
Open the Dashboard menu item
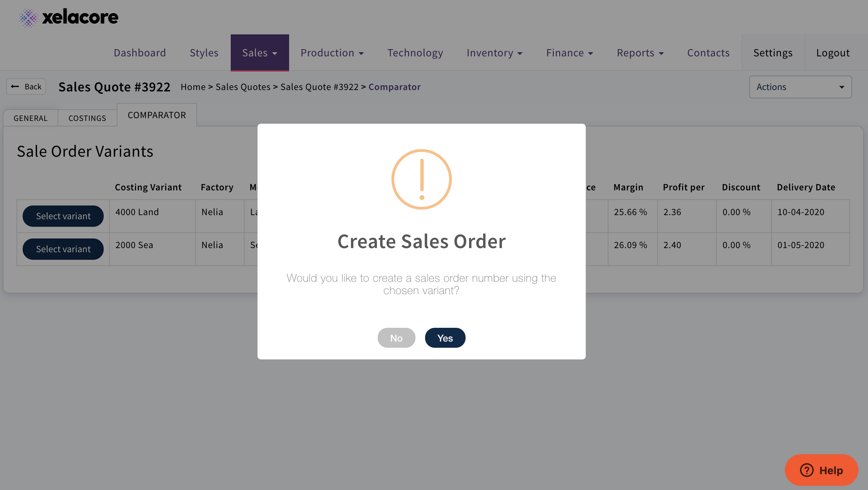[x=140, y=53]
